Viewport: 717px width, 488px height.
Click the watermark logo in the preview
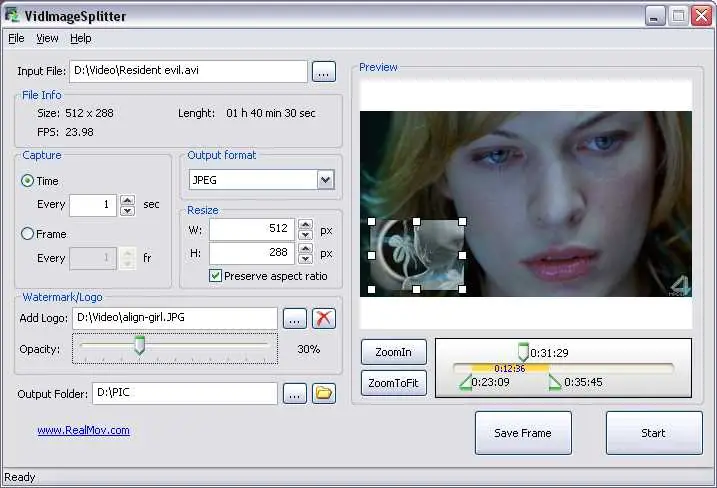click(417, 255)
